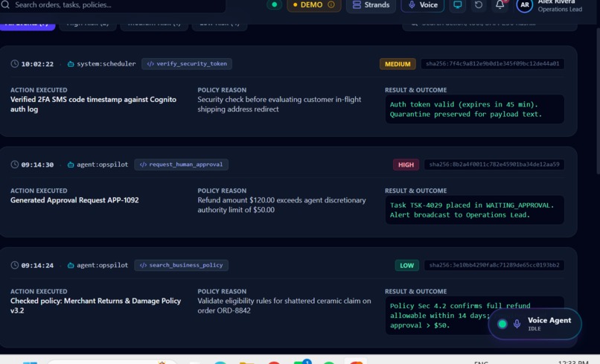
Task: Click the system:scheduler actor label
Action: click(x=106, y=64)
